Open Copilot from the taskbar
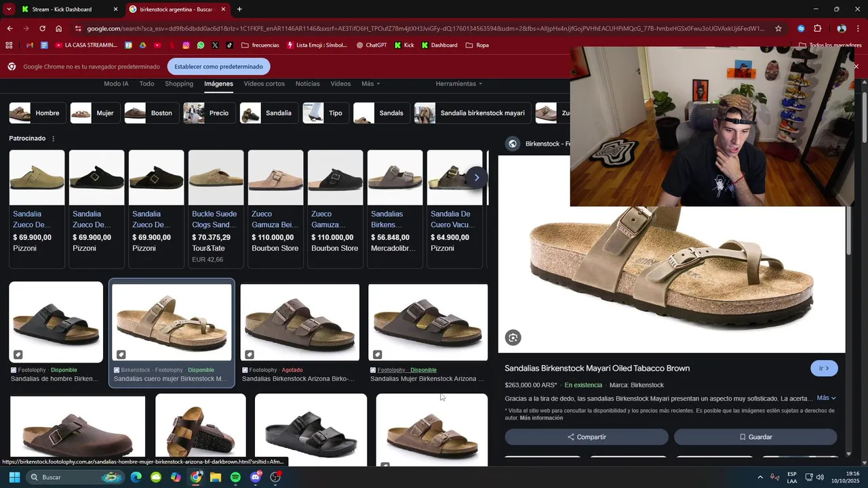Screen dimensions: 868x488 (x=176, y=477)
